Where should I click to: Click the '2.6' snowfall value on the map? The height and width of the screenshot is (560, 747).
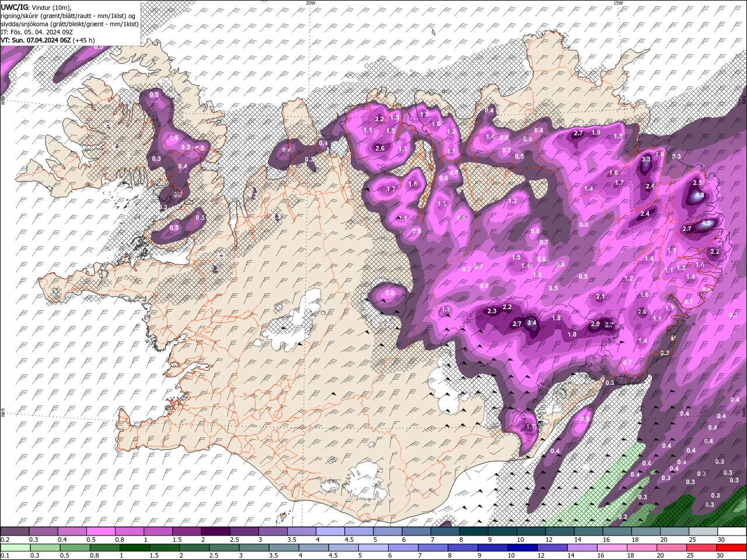(380, 148)
